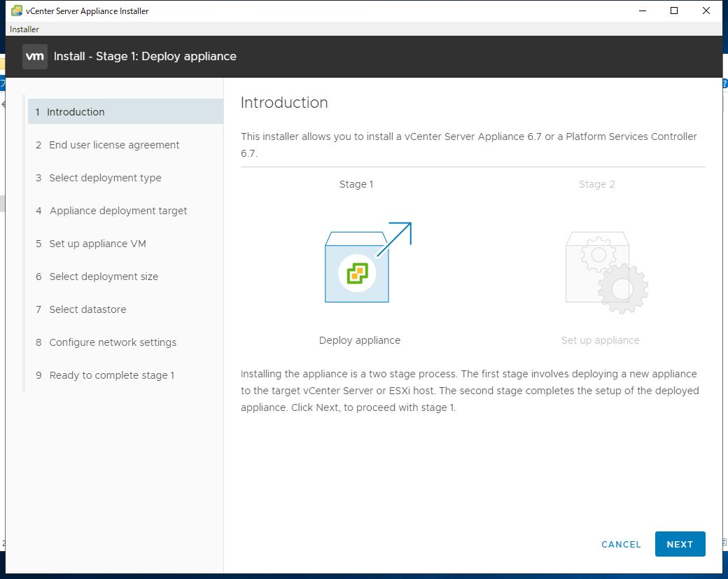Click the CANCEL button

(x=621, y=544)
